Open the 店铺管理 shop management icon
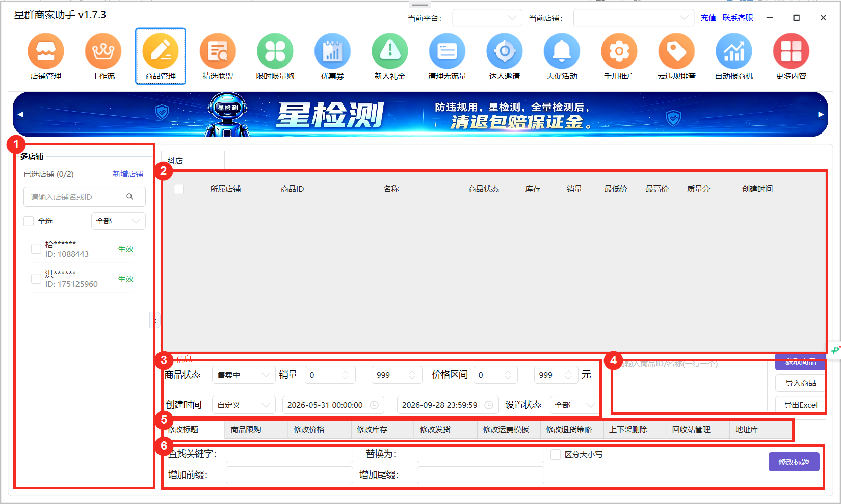 click(x=46, y=51)
